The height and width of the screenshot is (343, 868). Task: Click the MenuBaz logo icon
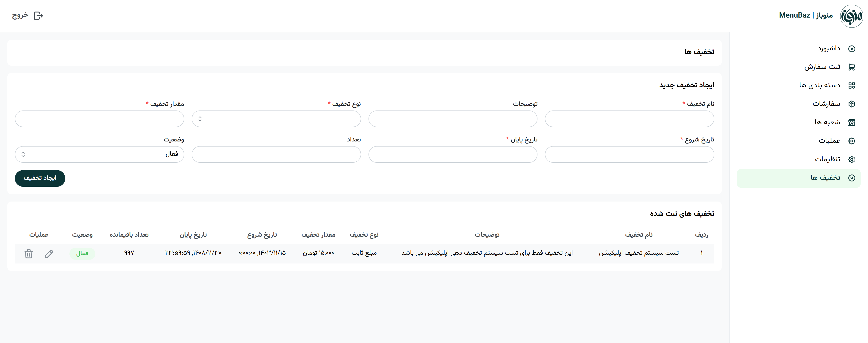pyautogui.click(x=851, y=16)
